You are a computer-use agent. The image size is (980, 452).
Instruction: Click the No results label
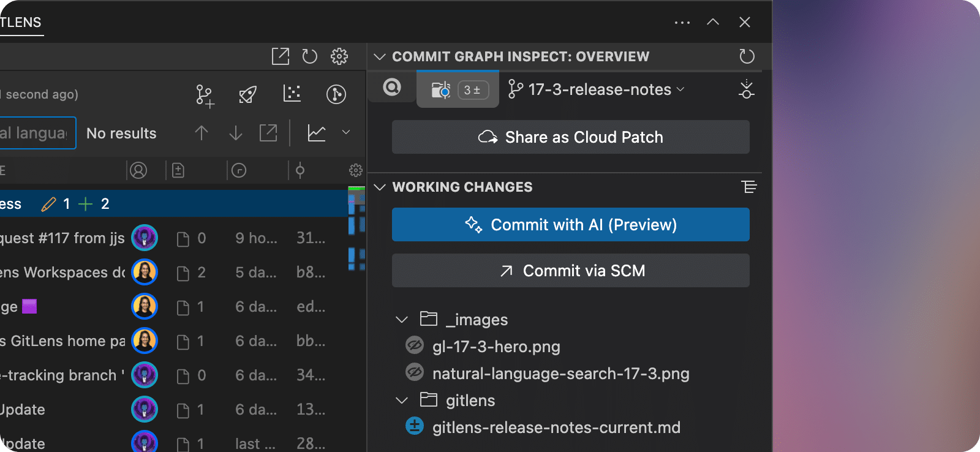[x=121, y=133]
